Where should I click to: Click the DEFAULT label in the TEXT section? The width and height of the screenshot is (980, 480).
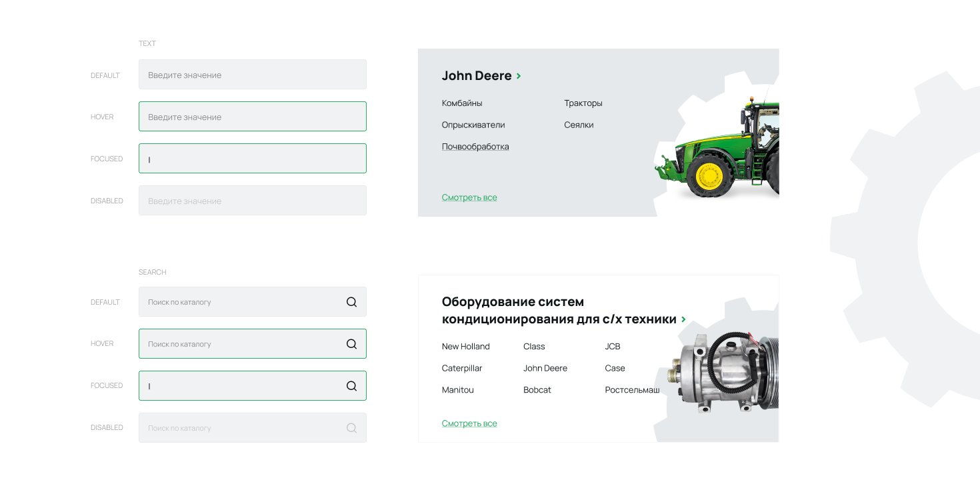click(105, 75)
